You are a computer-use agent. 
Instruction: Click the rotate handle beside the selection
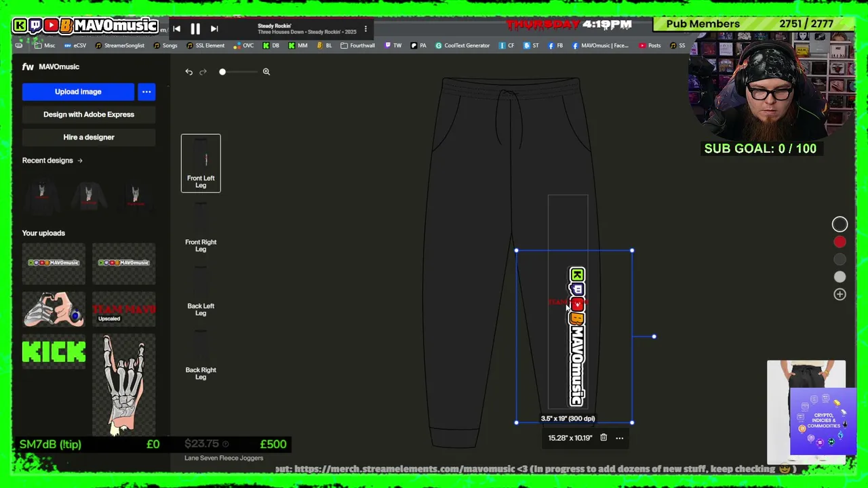[654, 336]
